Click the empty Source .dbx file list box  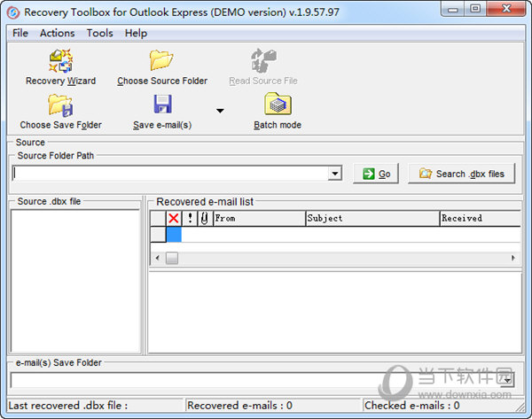pos(75,281)
